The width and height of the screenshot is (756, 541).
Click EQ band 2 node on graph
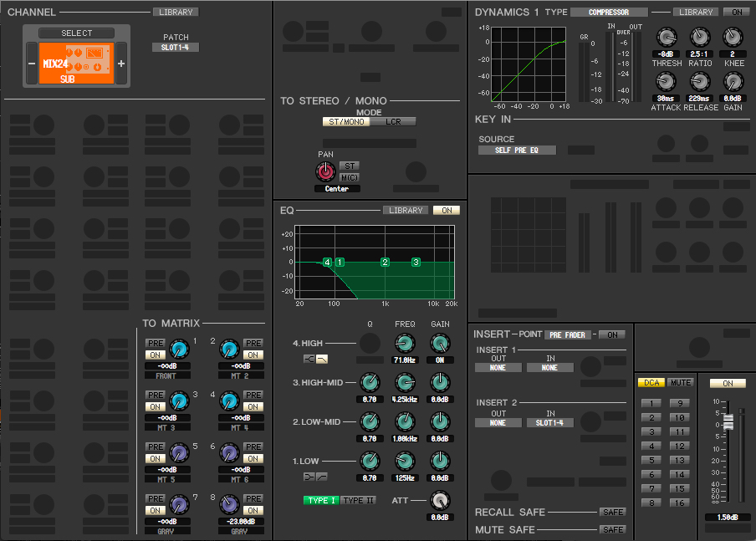[385, 263]
